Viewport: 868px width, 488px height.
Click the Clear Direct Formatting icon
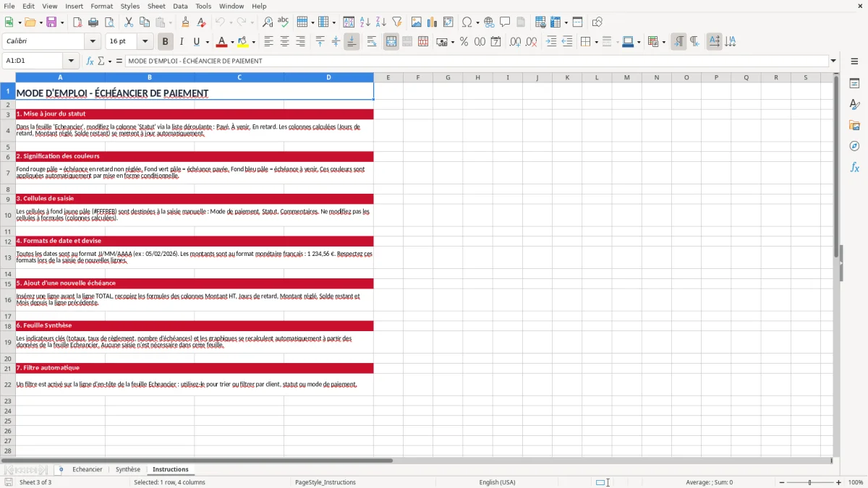(x=200, y=22)
